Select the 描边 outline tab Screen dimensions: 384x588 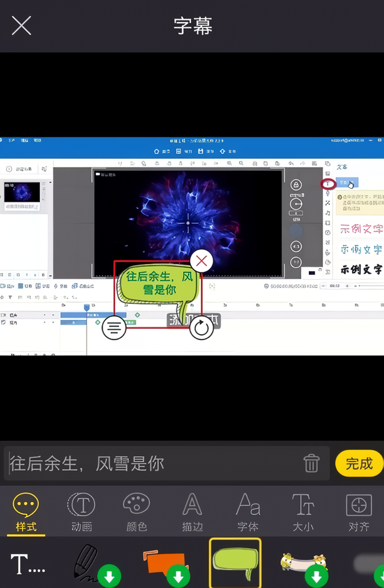click(x=192, y=513)
